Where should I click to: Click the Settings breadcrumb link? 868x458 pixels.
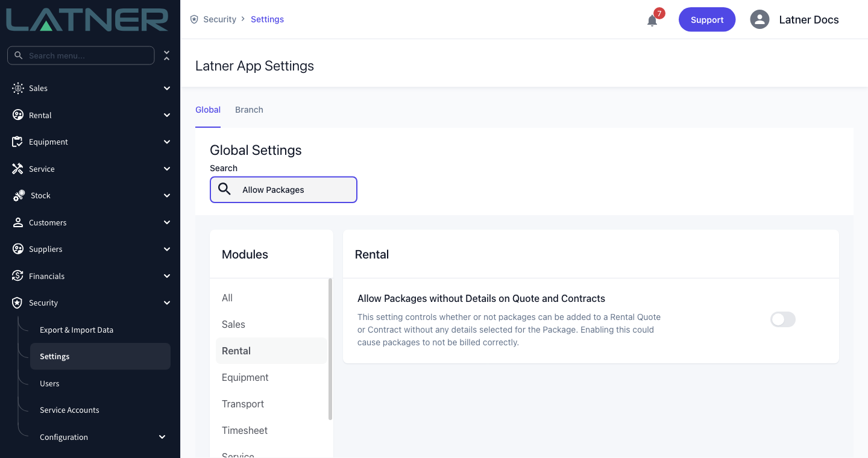[267, 19]
